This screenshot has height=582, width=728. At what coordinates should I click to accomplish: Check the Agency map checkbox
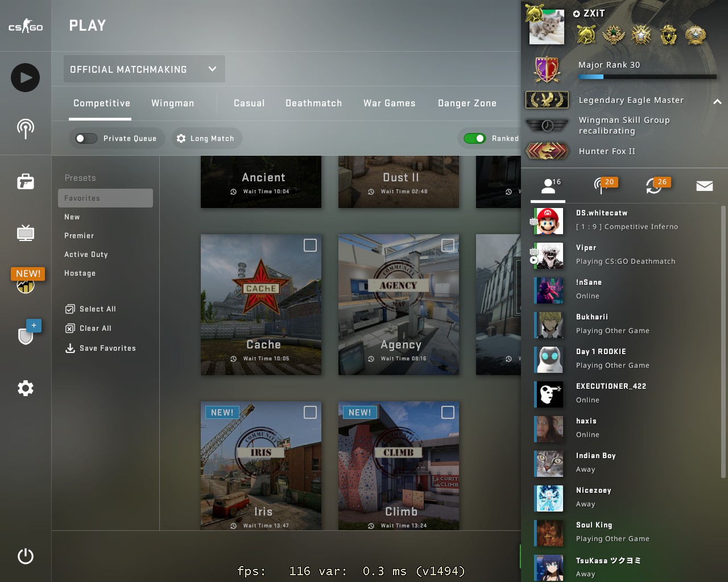448,245
